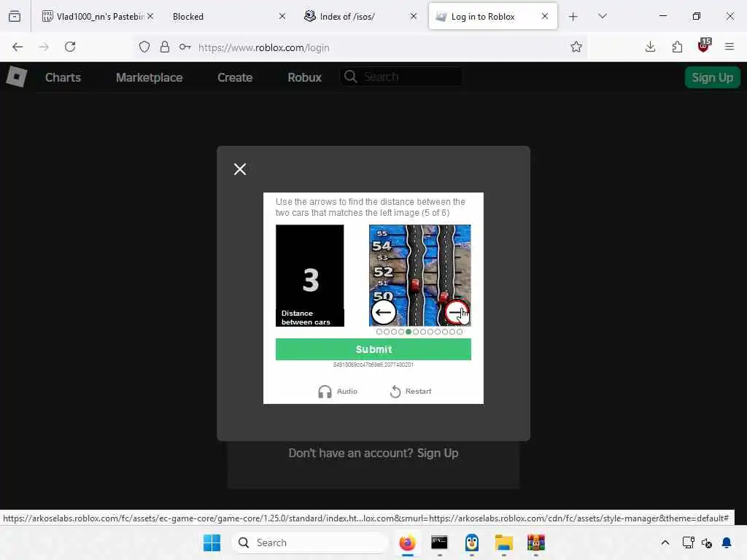Open the Windows Start menu

pos(212,542)
